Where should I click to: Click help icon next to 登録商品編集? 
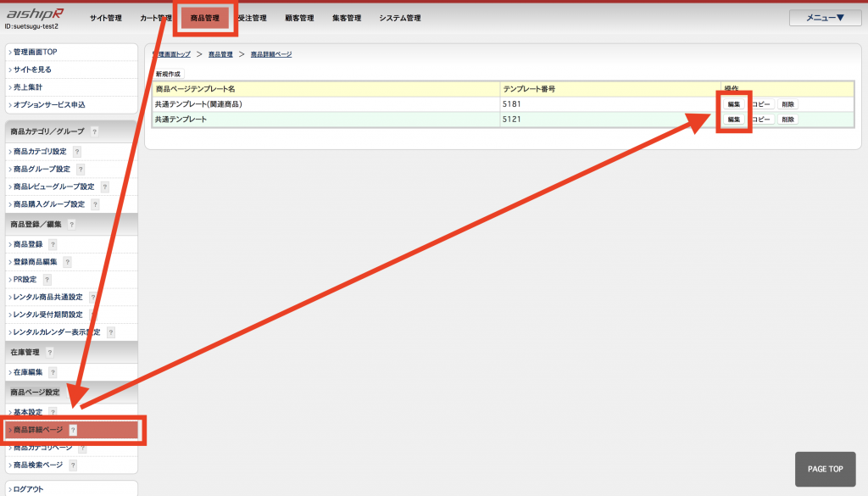67,262
